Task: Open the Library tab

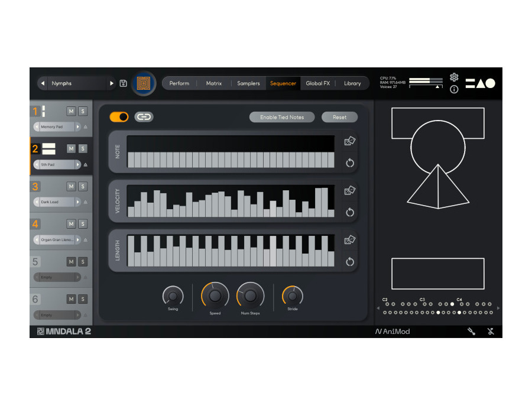Action: [352, 83]
